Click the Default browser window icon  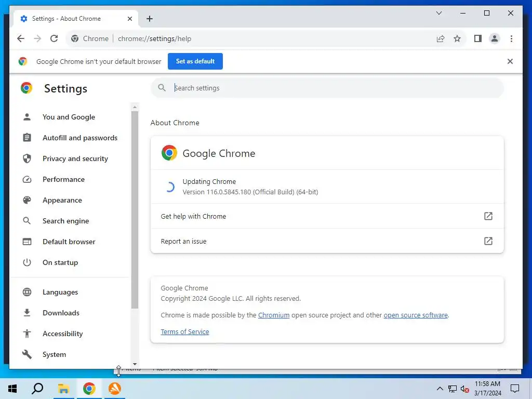point(27,242)
